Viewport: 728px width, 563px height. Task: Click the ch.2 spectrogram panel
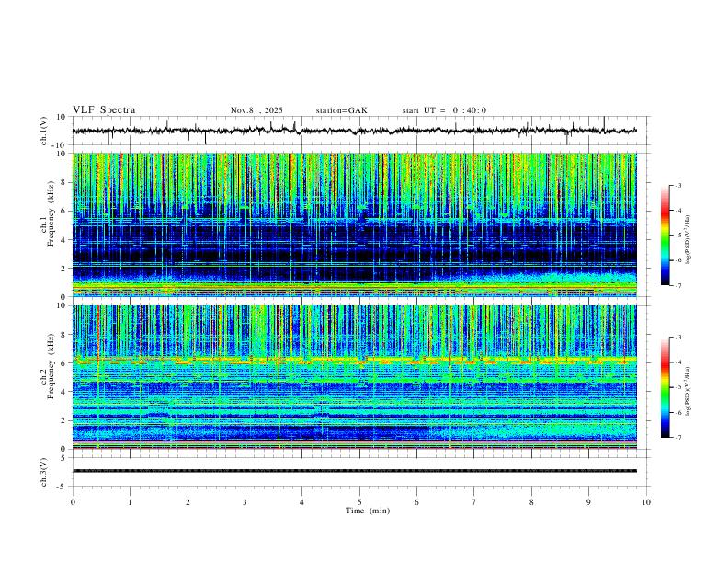[x=354, y=377]
